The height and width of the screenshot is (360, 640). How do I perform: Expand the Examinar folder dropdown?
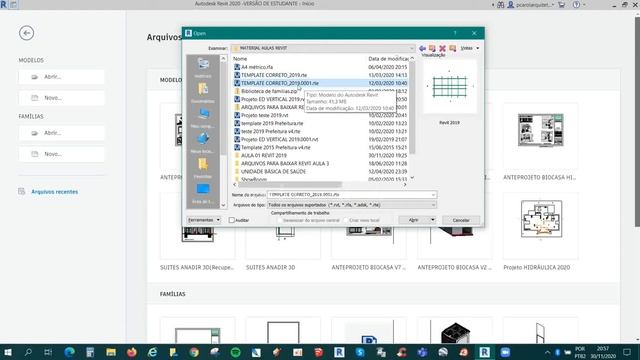pos(411,48)
